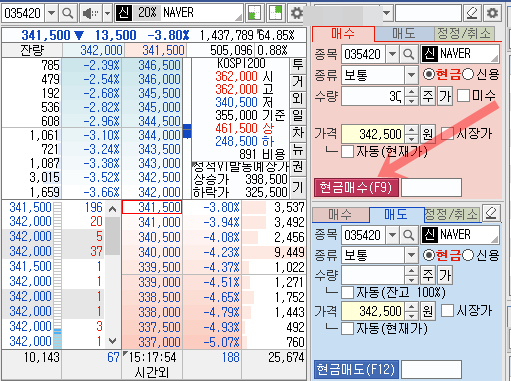The image size is (511, 381).
Task: Click the 수량 quantity field in buy panel
Action: (x=373, y=96)
